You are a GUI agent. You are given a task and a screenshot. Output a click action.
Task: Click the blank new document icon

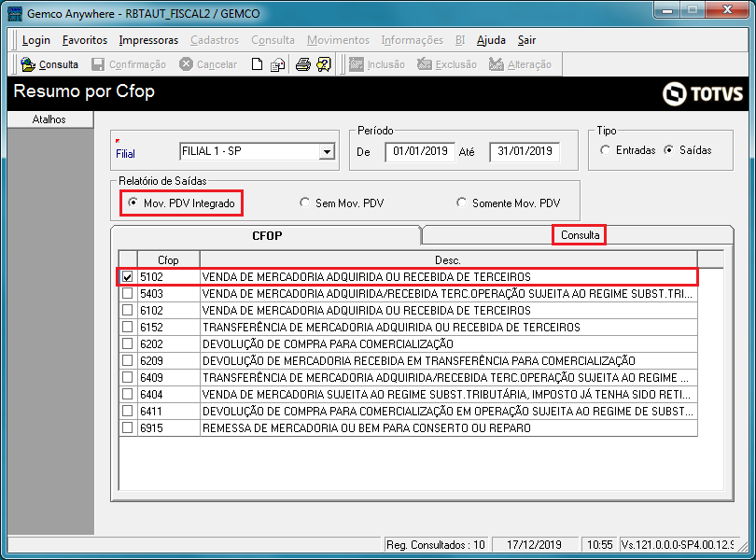pos(257,64)
